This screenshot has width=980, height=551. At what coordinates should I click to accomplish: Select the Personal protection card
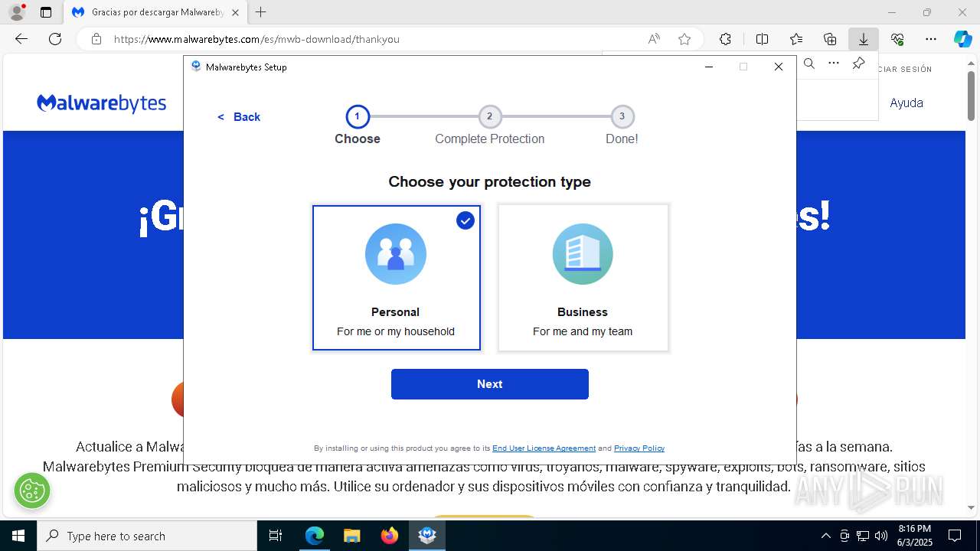click(x=397, y=278)
